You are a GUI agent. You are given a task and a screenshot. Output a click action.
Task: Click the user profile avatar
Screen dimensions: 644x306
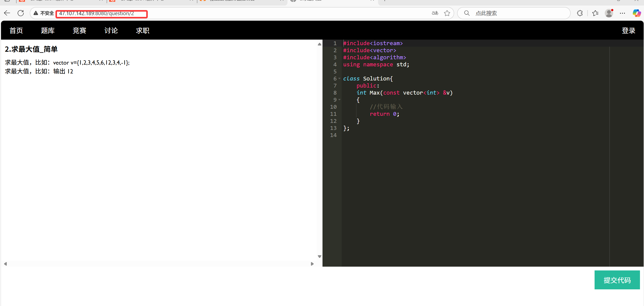[609, 13]
